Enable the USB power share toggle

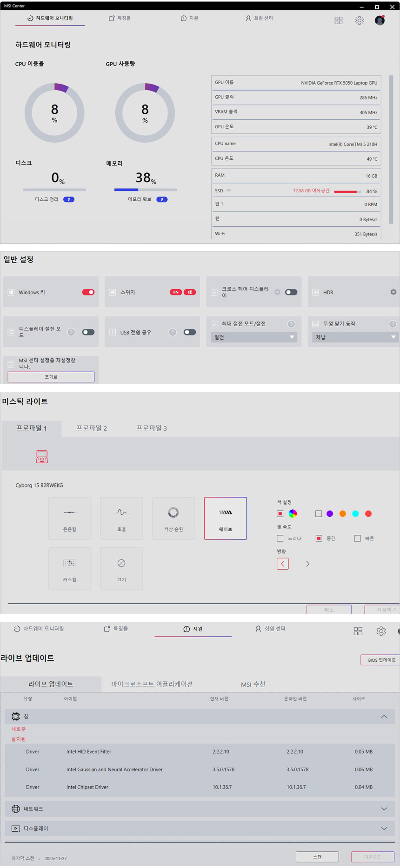189,332
